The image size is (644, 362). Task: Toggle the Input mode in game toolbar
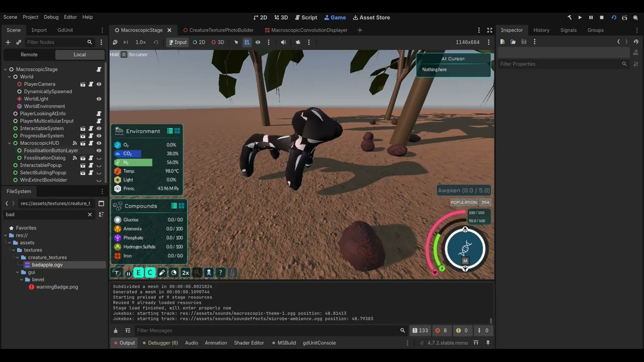tap(177, 42)
